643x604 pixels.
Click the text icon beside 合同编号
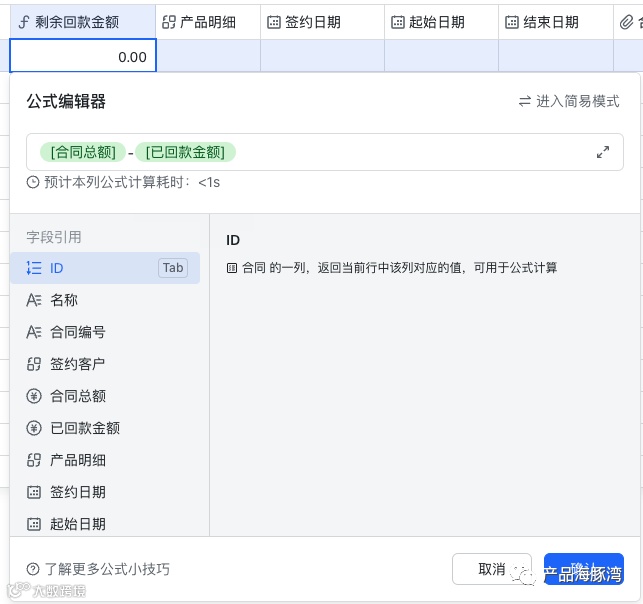[x=34, y=332]
